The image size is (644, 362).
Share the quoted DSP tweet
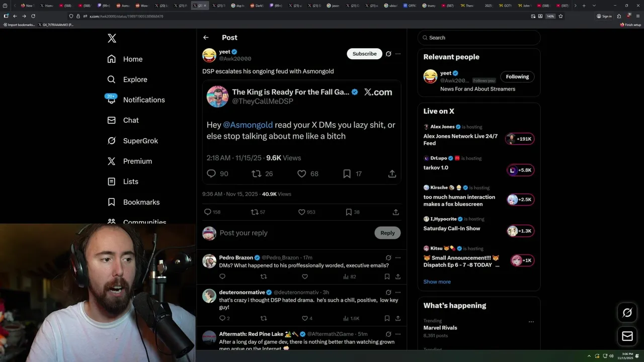click(x=392, y=173)
